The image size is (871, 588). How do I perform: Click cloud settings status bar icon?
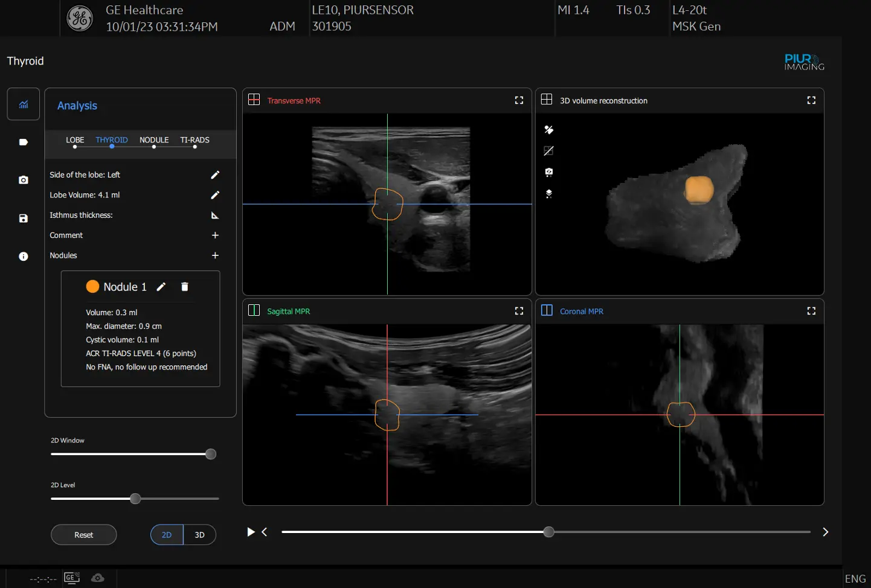97,578
